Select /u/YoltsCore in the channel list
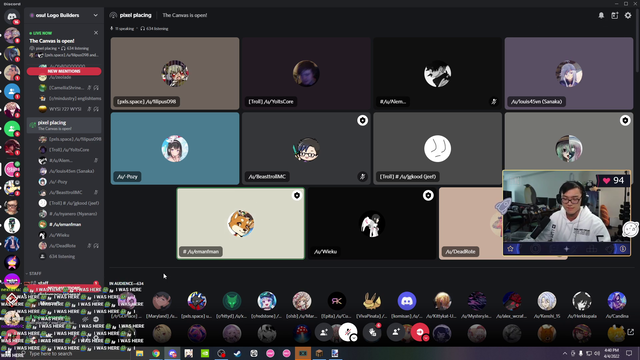 point(65,150)
